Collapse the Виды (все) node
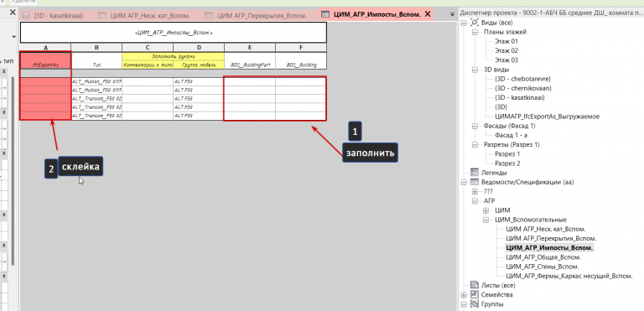 click(464, 23)
